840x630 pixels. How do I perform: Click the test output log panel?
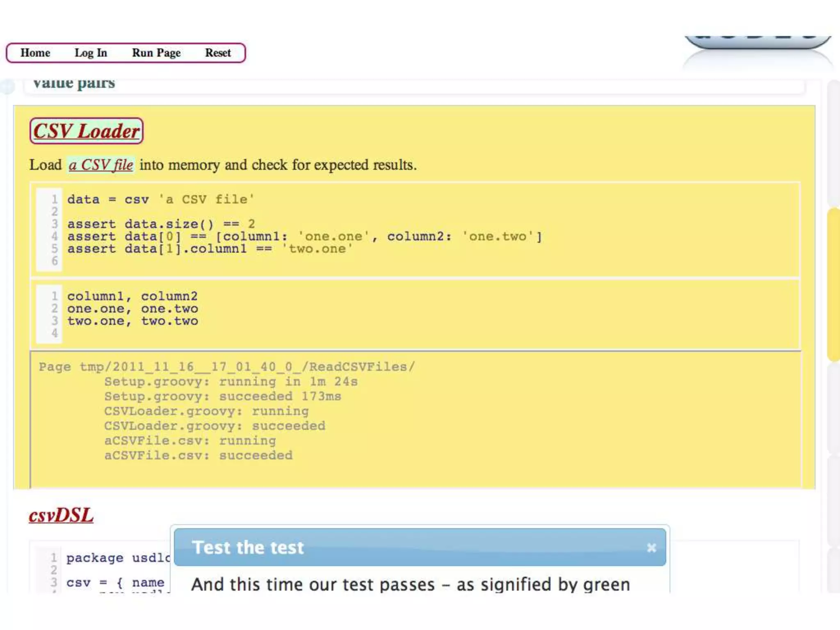(x=415, y=419)
